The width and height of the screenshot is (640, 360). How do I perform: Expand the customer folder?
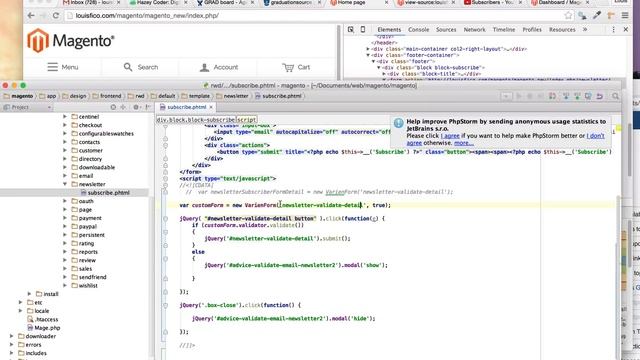coord(65,151)
